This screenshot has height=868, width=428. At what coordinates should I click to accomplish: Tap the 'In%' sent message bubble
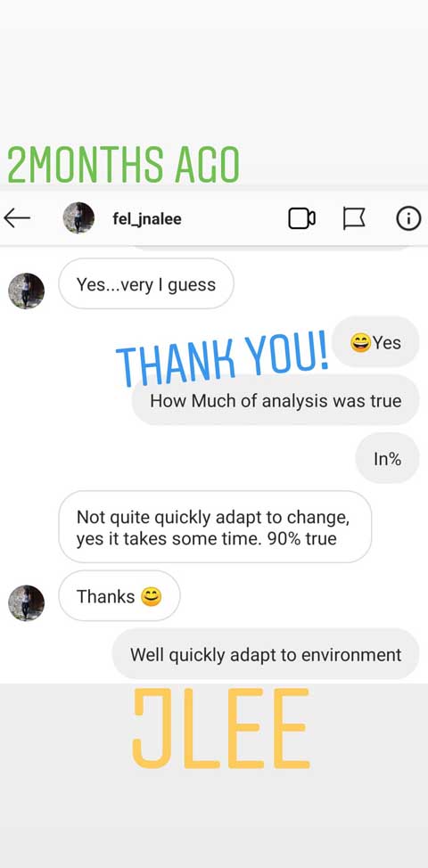tap(387, 458)
